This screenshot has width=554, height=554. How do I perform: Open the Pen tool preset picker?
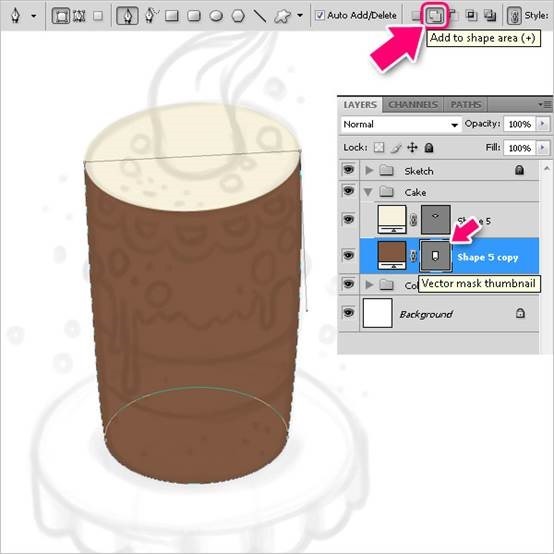pyautogui.click(x=16, y=16)
